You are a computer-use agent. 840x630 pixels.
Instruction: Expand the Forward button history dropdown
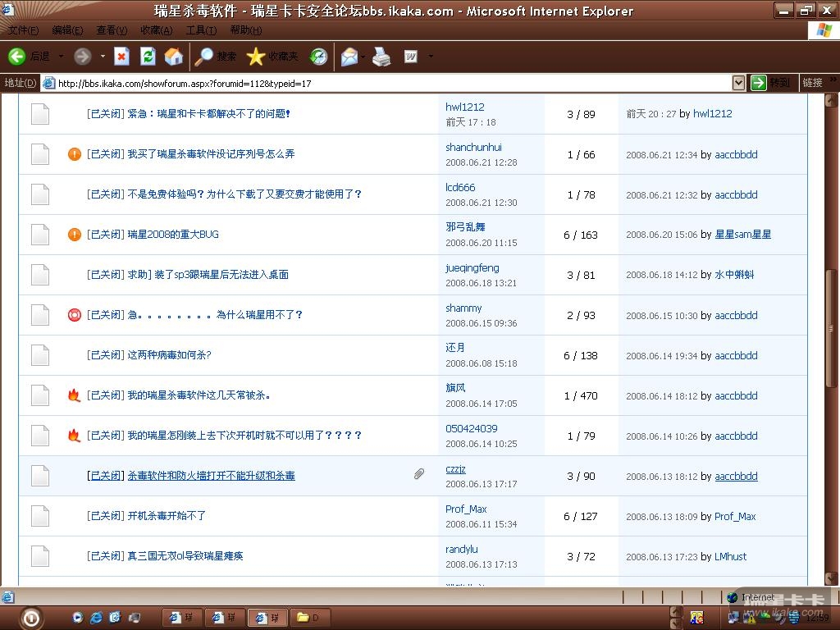103,57
